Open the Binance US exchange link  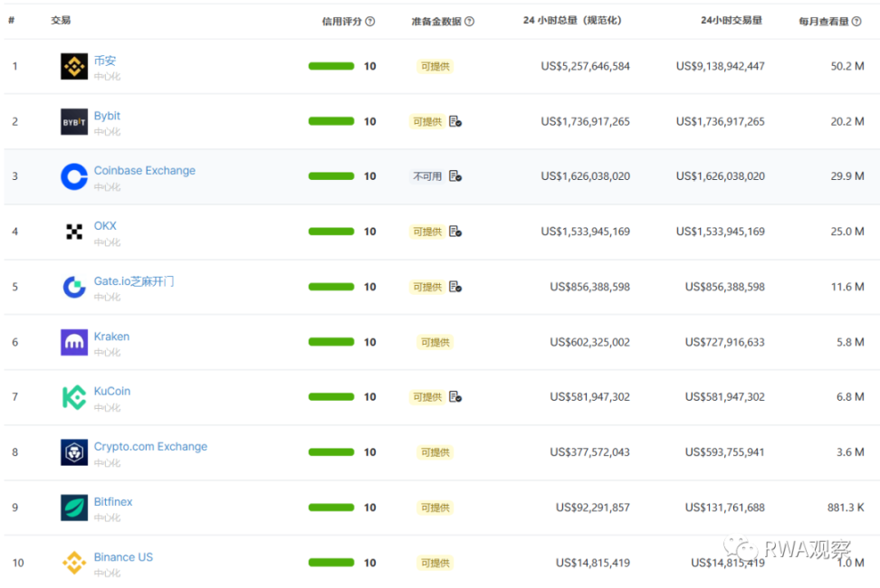click(123, 557)
